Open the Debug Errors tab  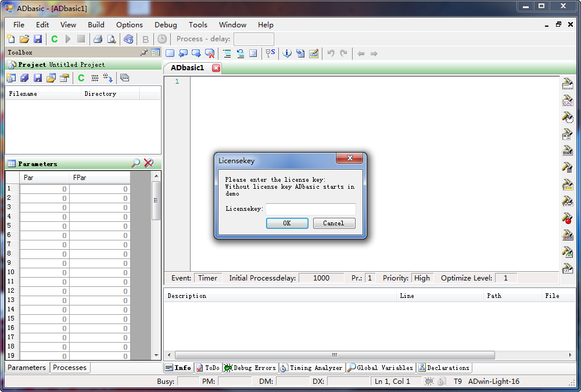[x=250, y=368]
